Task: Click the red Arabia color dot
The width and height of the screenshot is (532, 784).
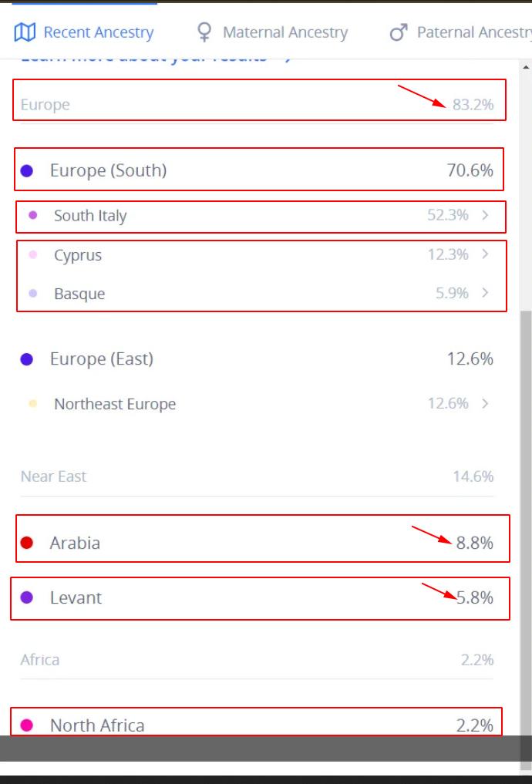Action: coord(27,543)
